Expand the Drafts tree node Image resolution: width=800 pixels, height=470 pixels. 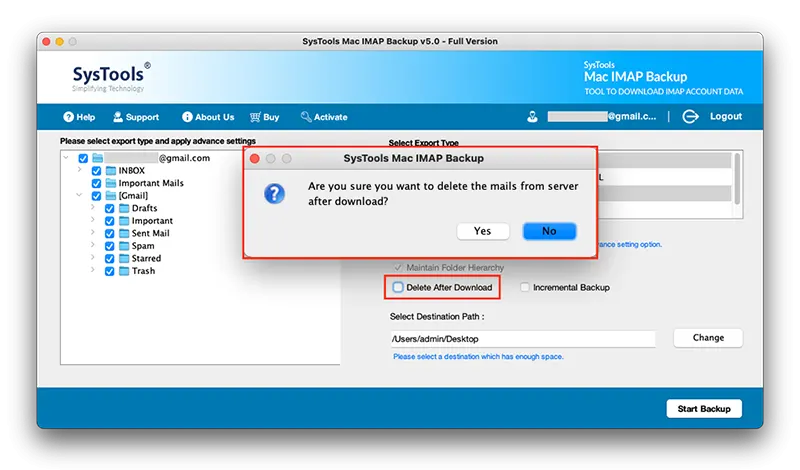[x=93, y=208]
